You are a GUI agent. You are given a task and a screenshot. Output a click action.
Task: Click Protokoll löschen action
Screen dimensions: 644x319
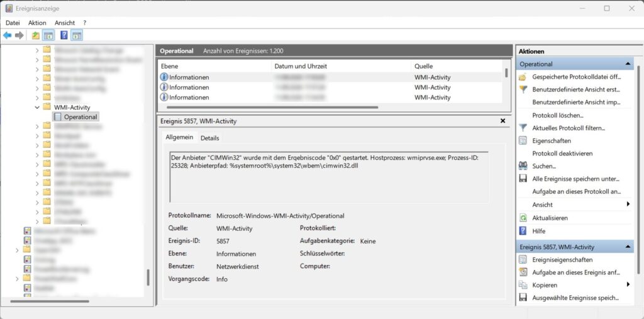[x=558, y=115]
